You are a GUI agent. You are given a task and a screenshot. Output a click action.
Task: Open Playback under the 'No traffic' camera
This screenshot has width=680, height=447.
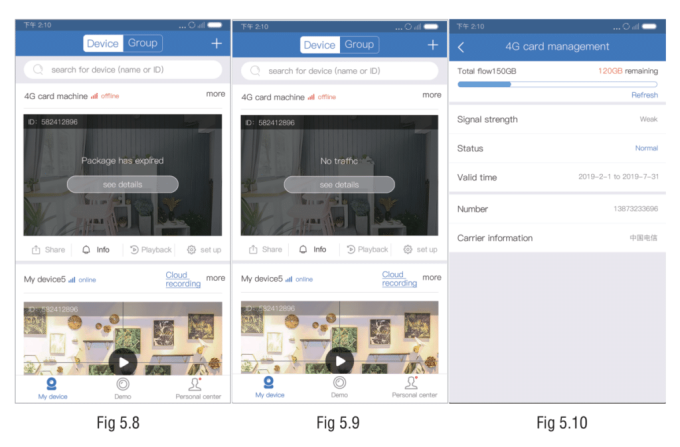[366, 249]
